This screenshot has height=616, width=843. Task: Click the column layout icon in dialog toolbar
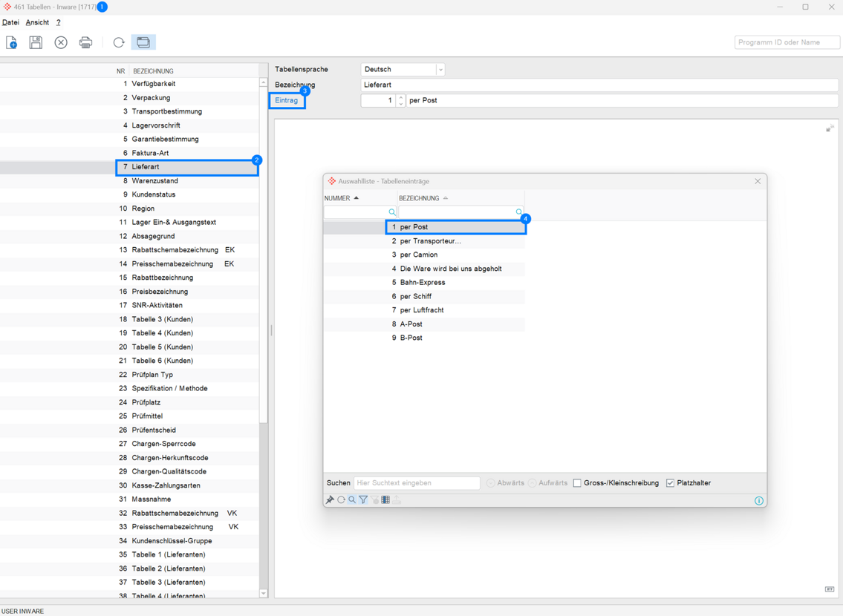click(385, 500)
